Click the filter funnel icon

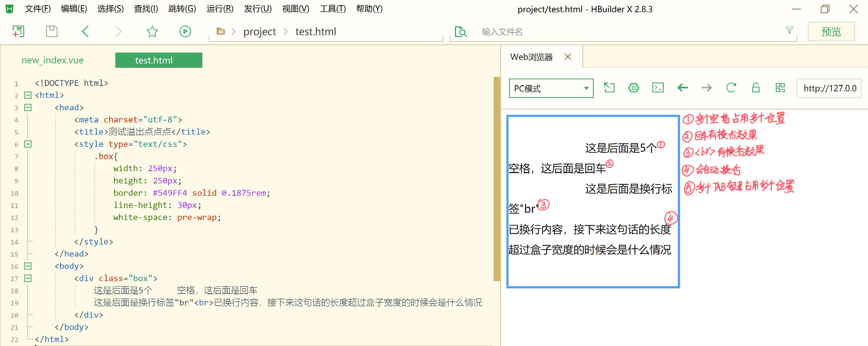(x=789, y=30)
